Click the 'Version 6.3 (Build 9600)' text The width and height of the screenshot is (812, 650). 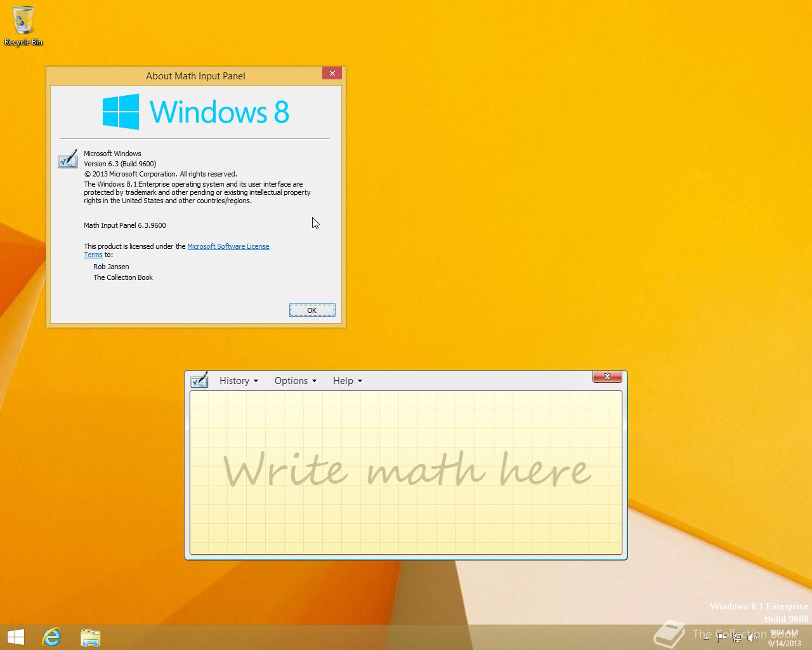pyautogui.click(x=120, y=164)
